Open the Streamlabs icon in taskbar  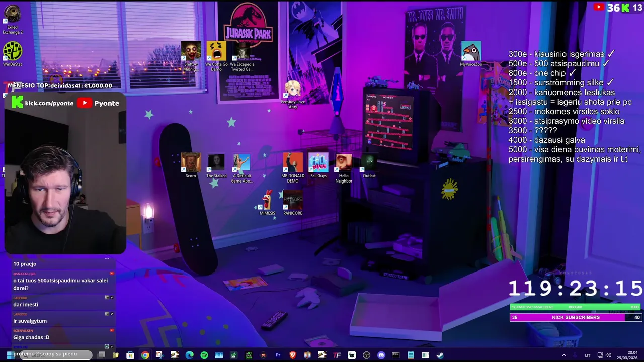click(352, 355)
